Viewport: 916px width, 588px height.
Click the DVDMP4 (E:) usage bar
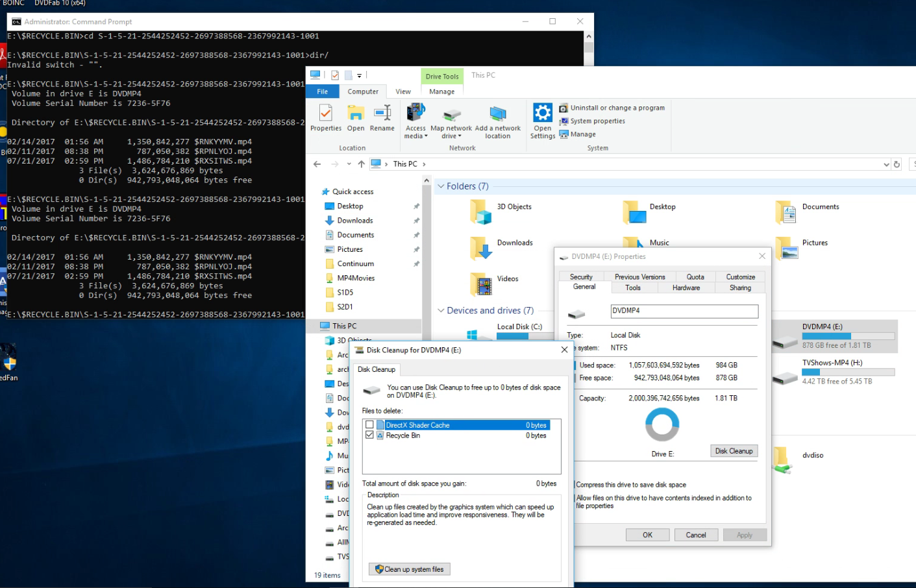coord(848,336)
